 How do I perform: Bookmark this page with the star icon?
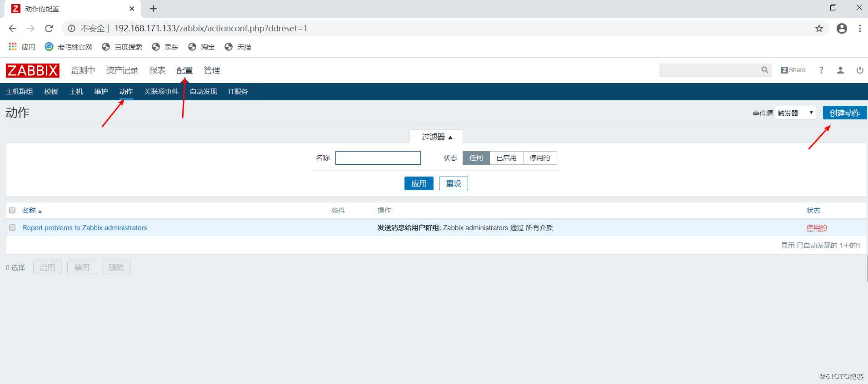pyautogui.click(x=819, y=29)
